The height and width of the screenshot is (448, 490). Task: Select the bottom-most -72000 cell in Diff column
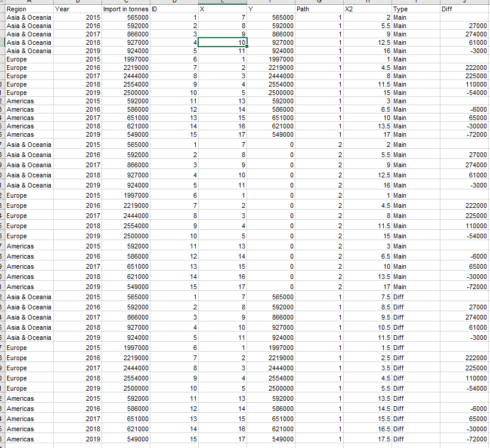coord(464,439)
